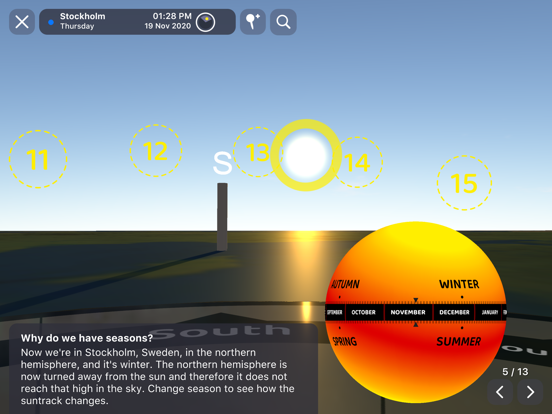Go to the next tutorial page
The height and width of the screenshot is (414, 552).
point(530,392)
